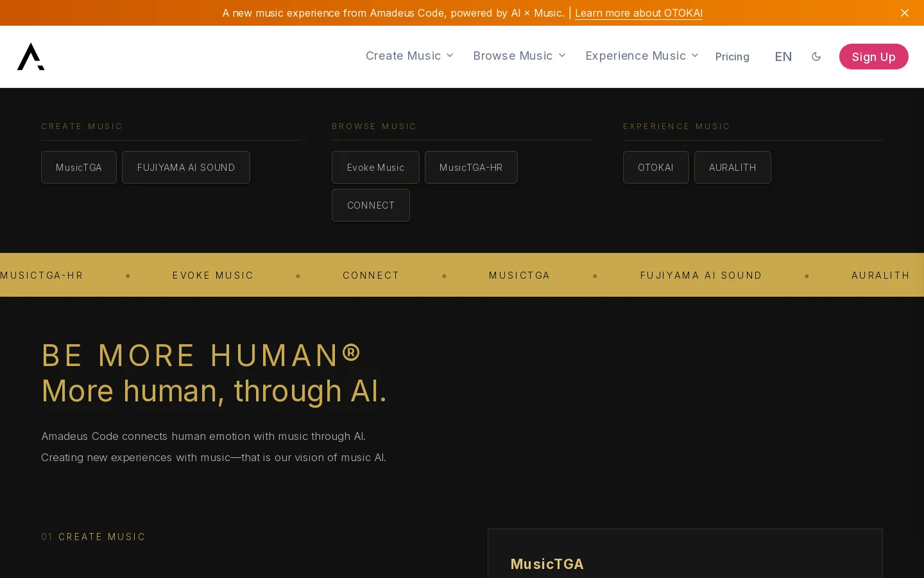Toggle dark mode moon icon
Image resolution: width=924 pixels, height=578 pixels.
[816, 57]
